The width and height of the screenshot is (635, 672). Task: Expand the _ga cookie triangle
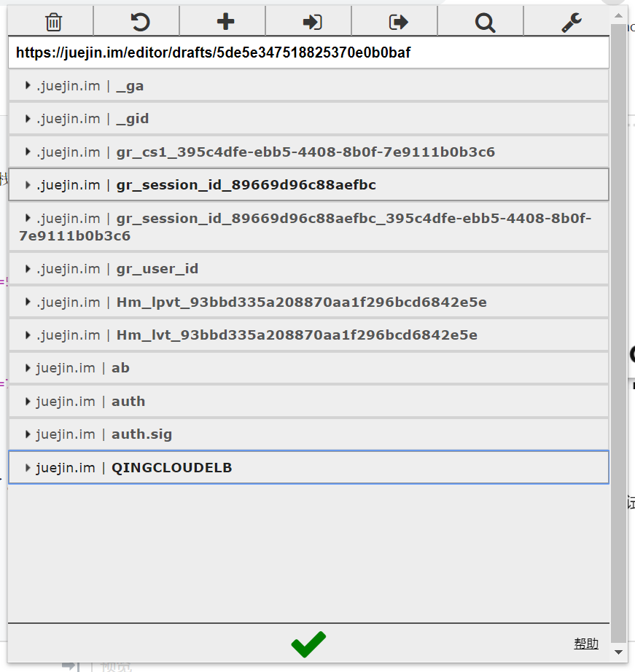point(28,85)
